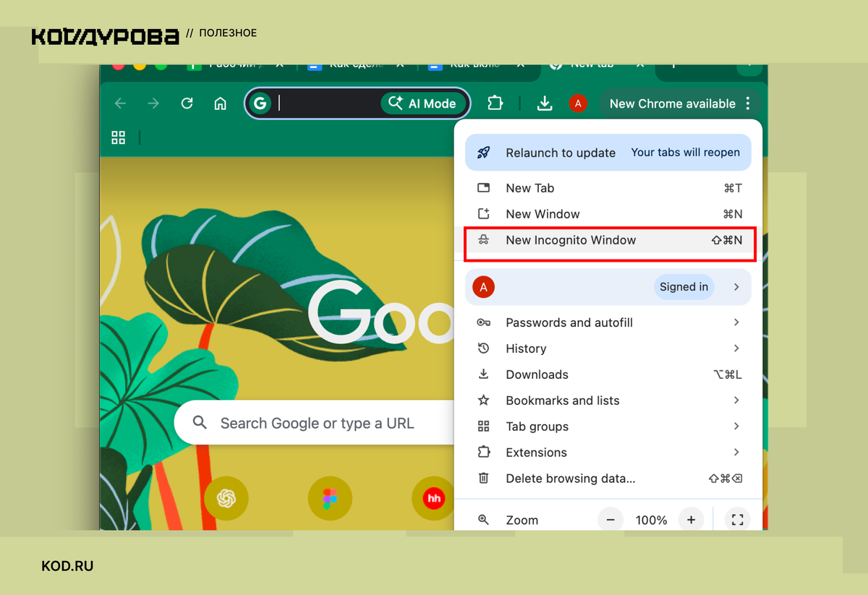868x595 pixels.
Task: Open the Extensions puzzle icon in toolbar
Action: pos(495,103)
